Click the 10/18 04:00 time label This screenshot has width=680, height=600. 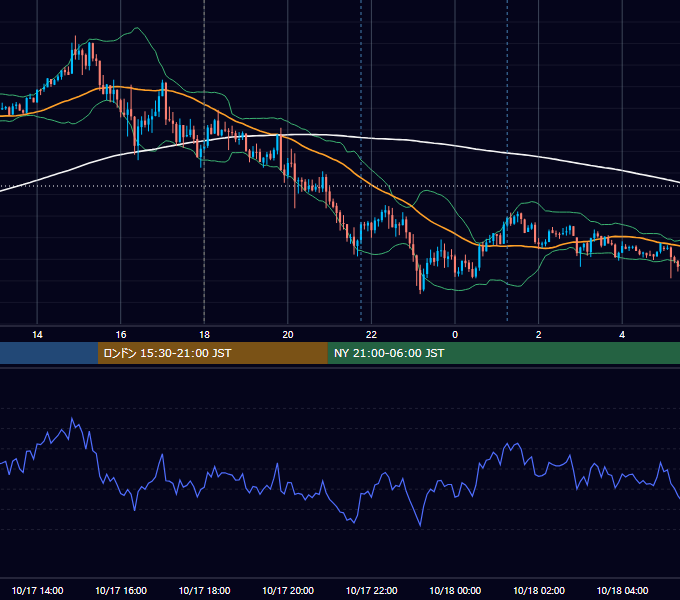pyautogui.click(x=622, y=590)
